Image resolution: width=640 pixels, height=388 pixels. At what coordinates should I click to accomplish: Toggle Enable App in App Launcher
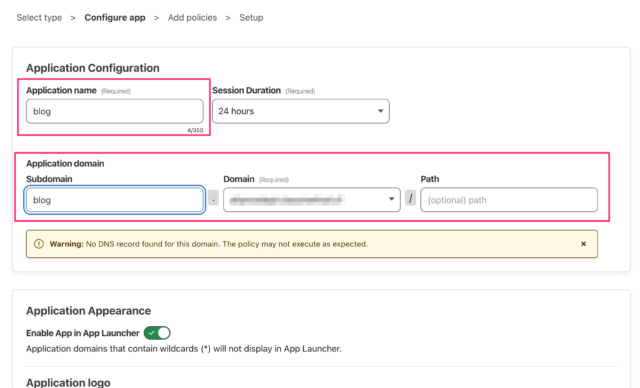[x=157, y=333]
